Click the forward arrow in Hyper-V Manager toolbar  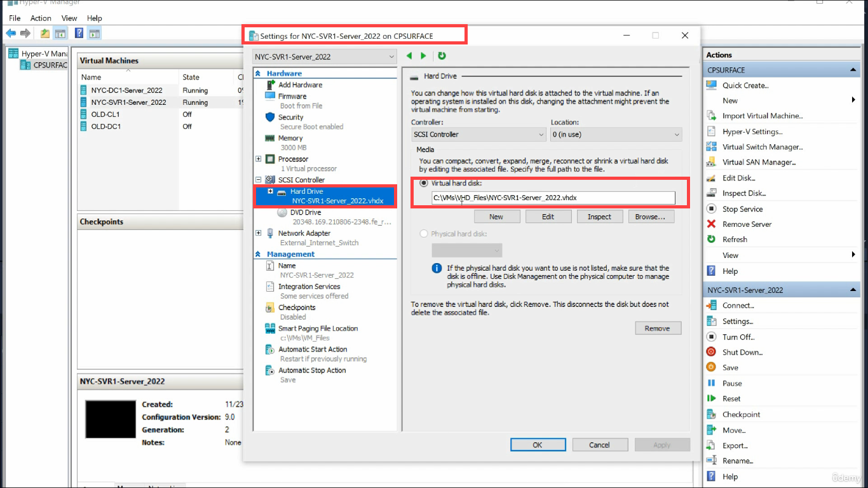point(25,33)
